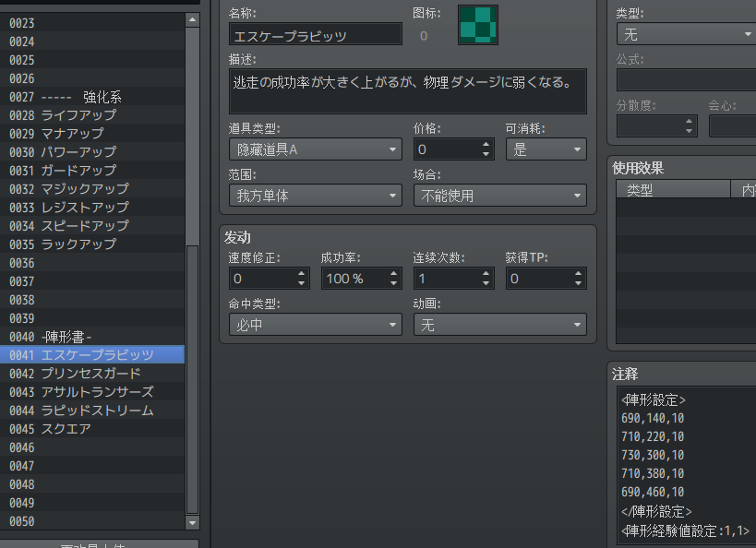
Task: Decrease 价格 with the down arrow
Action: click(x=486, y=154)
